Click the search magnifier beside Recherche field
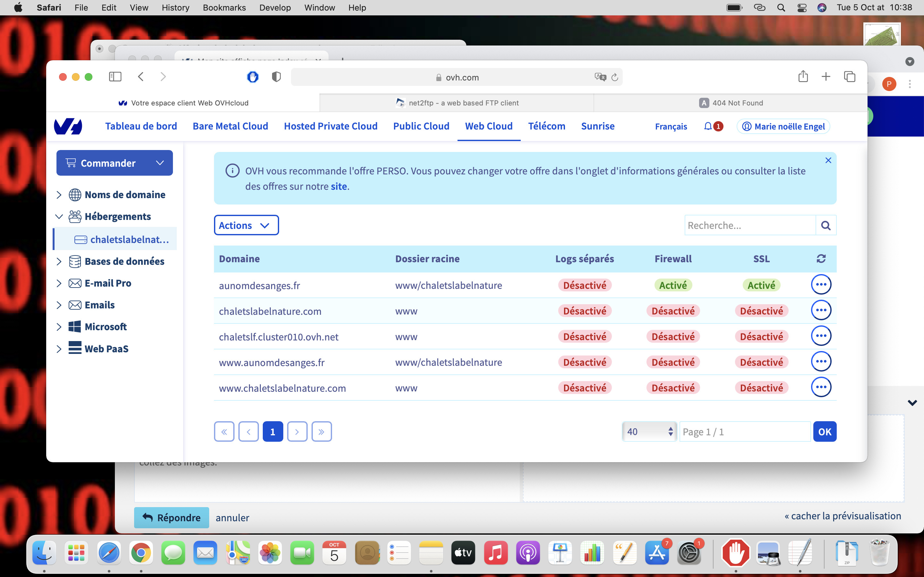The width and height of the screenshot is (924, 577). pyautogui.click(x=826, y=226)
